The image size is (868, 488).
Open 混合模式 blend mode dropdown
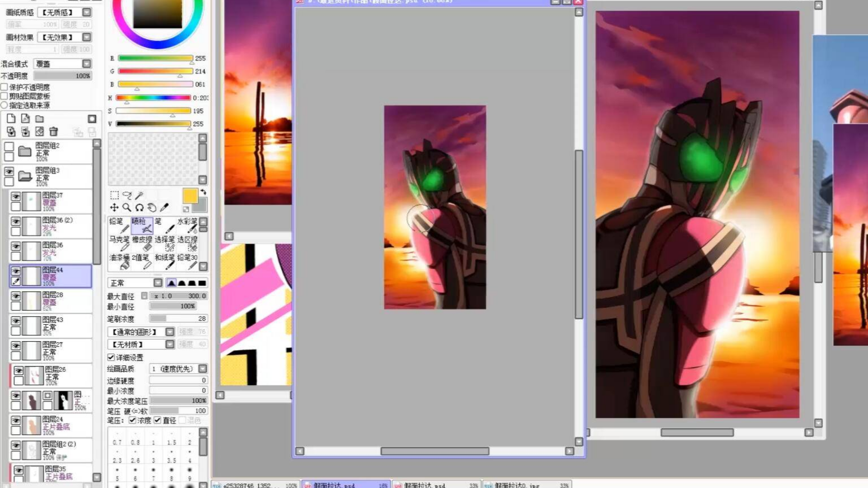pyautogui.click(x=87, y=64)
